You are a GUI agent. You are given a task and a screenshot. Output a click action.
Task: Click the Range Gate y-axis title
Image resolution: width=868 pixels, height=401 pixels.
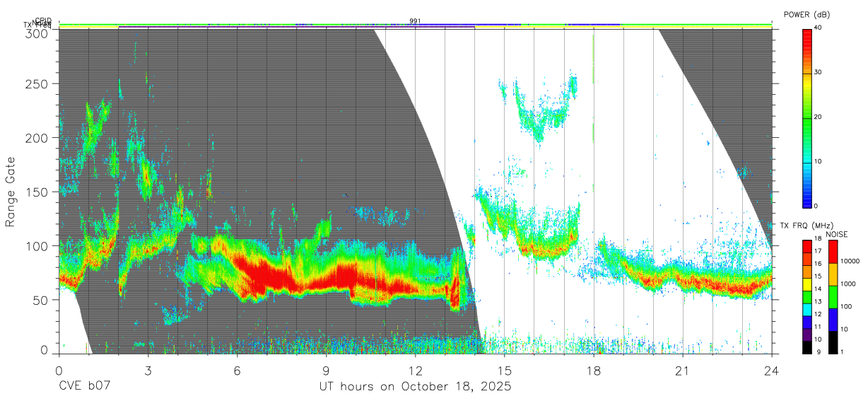[11, 192]
